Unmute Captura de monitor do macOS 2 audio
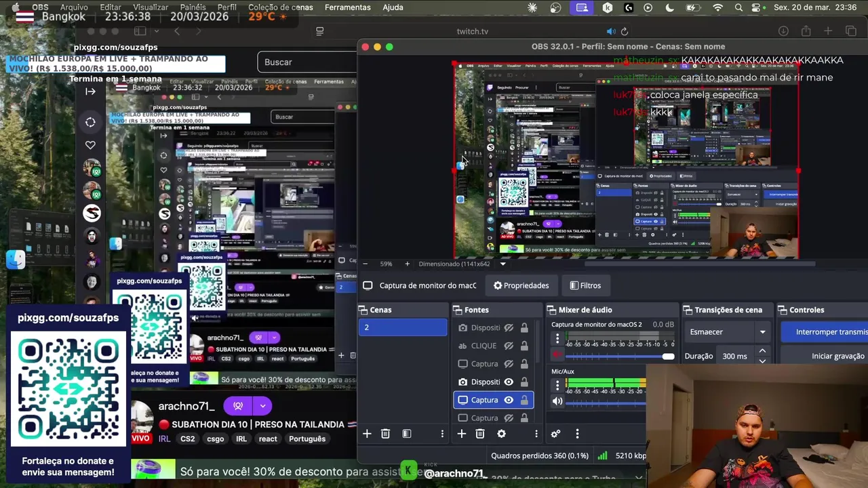The width and height of the screenshot is (868, 488). click(x=557, y=355)
